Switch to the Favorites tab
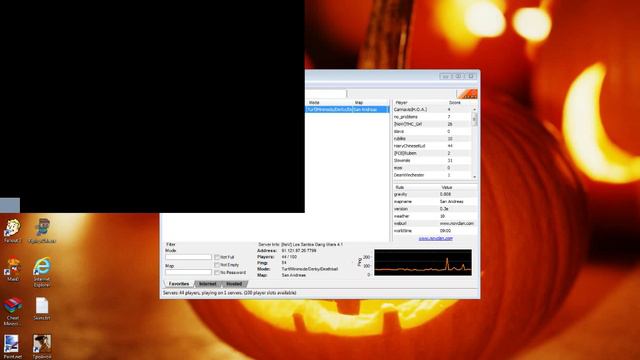This screenshot has width=640, height=360. tap(179, 284)
